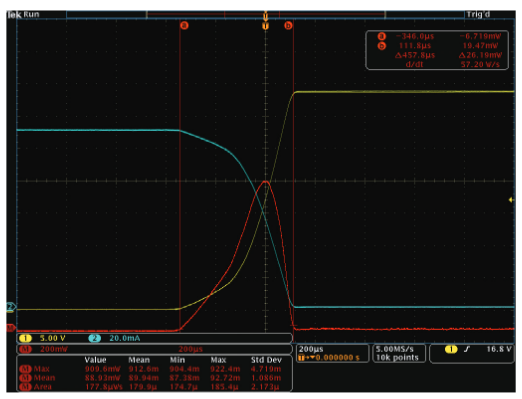This screenshot has width=522, height=399.
Task: Click math vertical scale 200mW
Action: pyautogui.click(x=54, y=349)
